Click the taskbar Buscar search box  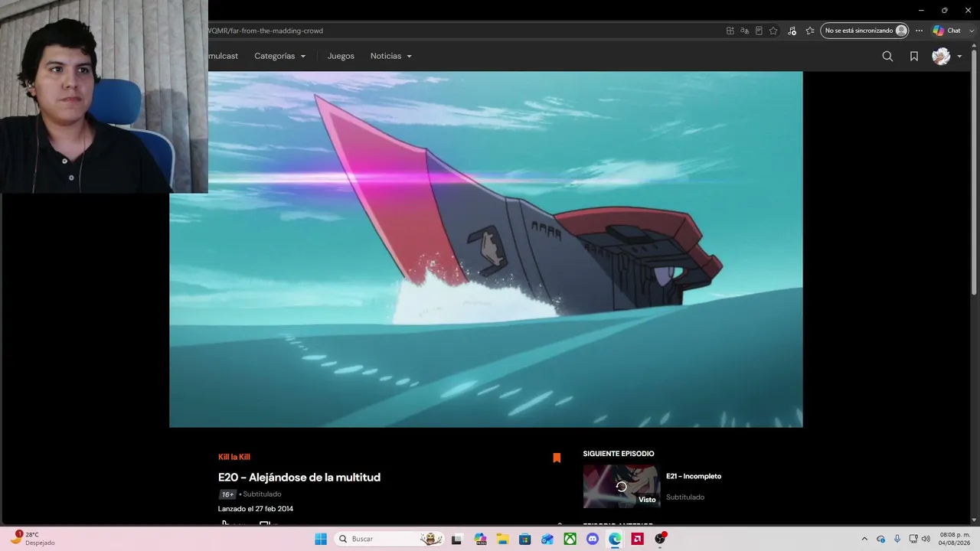coord(390,539)
